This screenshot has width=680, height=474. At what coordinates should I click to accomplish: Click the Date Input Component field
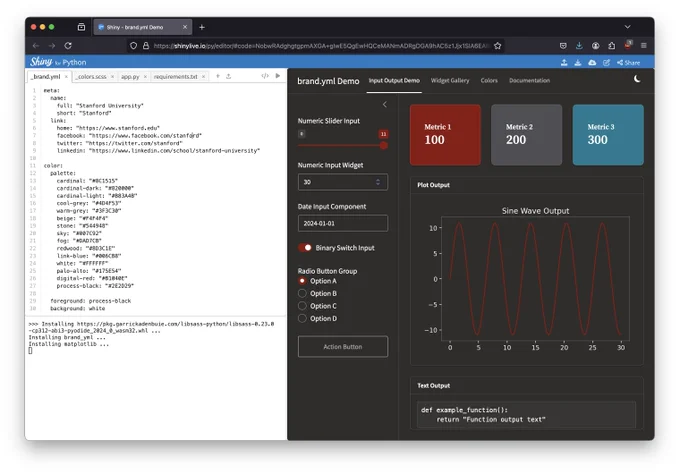coord(343,223)
